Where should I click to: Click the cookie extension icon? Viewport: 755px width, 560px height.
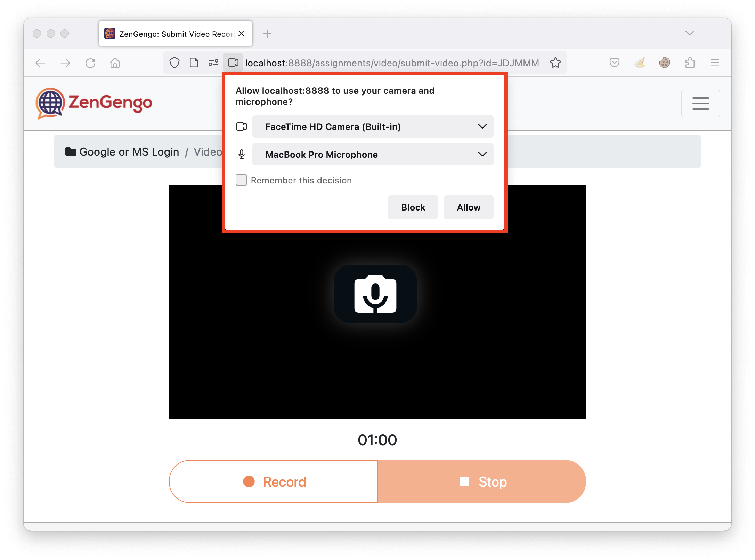(x=664, y=63)
